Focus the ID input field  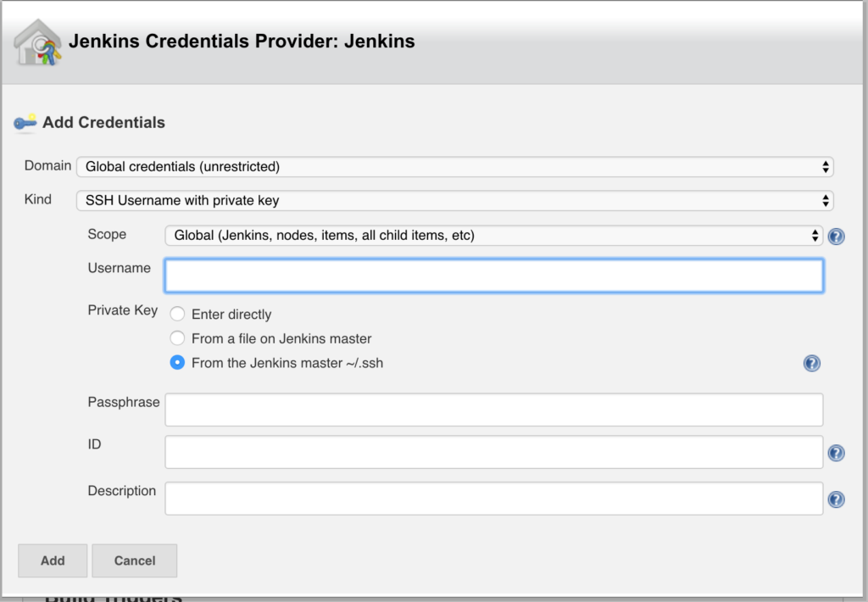[494, 452]
